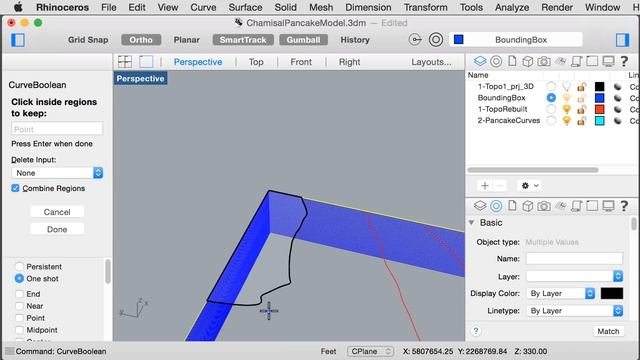The height and width of the screenshot is (360, 640).
Task: Open the BoundingBox current layer selector
Action: pos(516,40)
